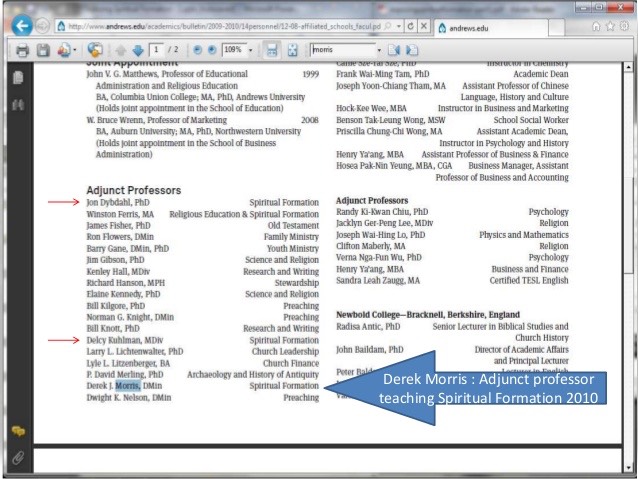
Task: Click the Refresh page icon
Action: (x=411, y=26)
